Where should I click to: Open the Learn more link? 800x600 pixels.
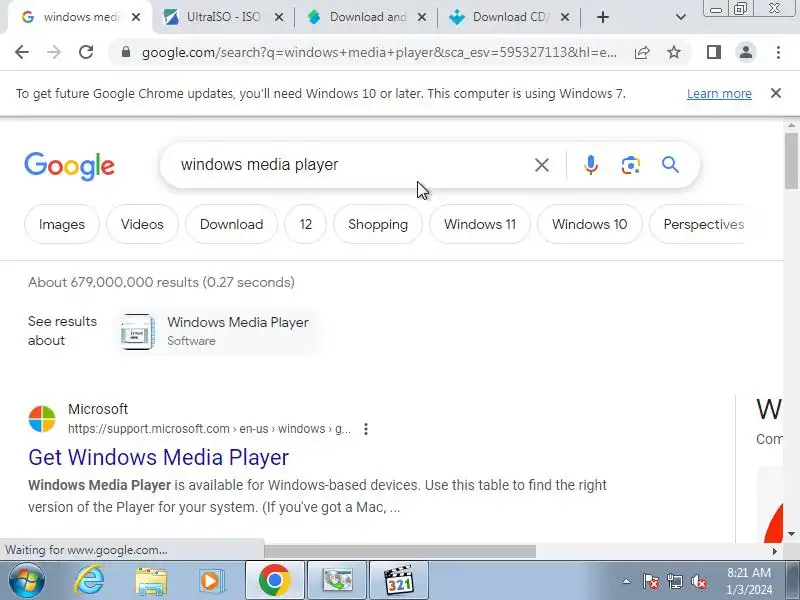tap(719, 94)
